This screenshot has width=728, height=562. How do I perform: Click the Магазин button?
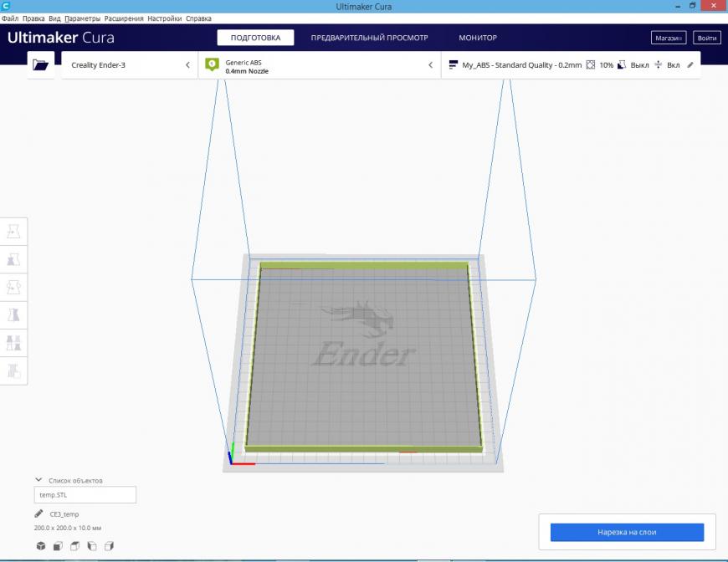click(669, 38)
